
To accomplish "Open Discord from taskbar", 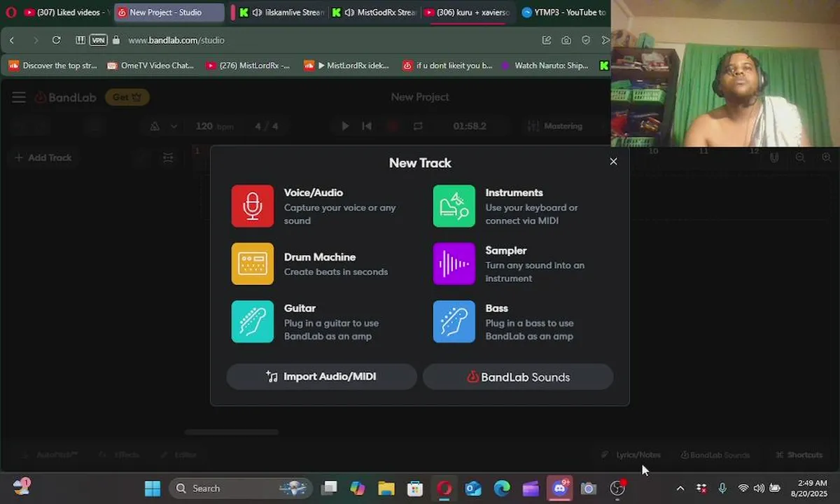I will (x=559, y=488).
